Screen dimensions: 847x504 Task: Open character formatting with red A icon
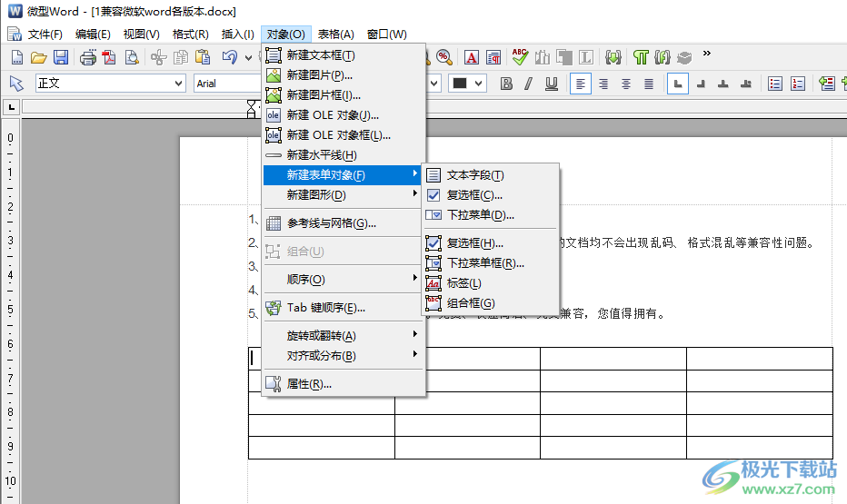pos(471,57)
